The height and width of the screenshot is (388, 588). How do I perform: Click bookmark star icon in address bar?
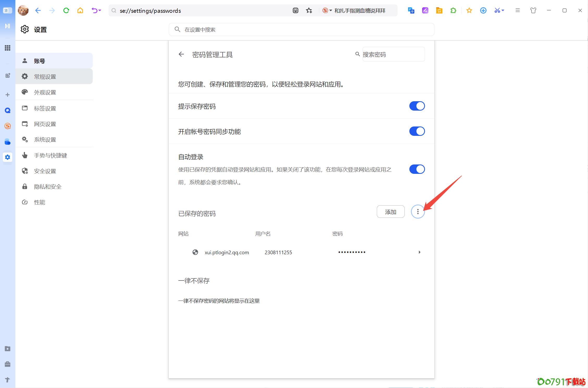click(309, 11)
